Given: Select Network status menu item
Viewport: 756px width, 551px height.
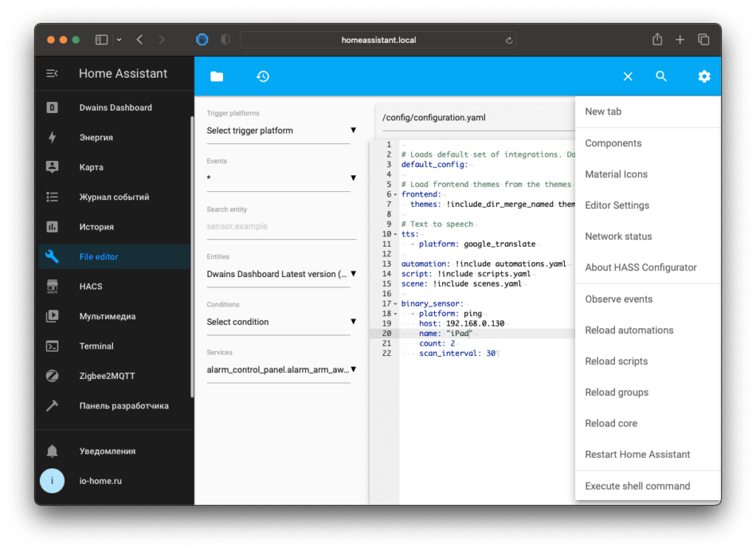Looking at the screenshot, I should 648,236.
